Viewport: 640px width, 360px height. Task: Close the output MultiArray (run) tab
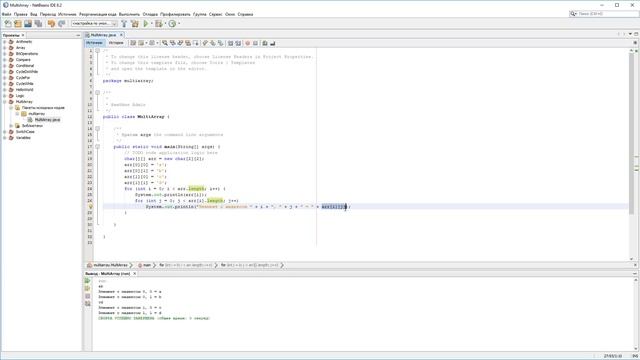135,274
